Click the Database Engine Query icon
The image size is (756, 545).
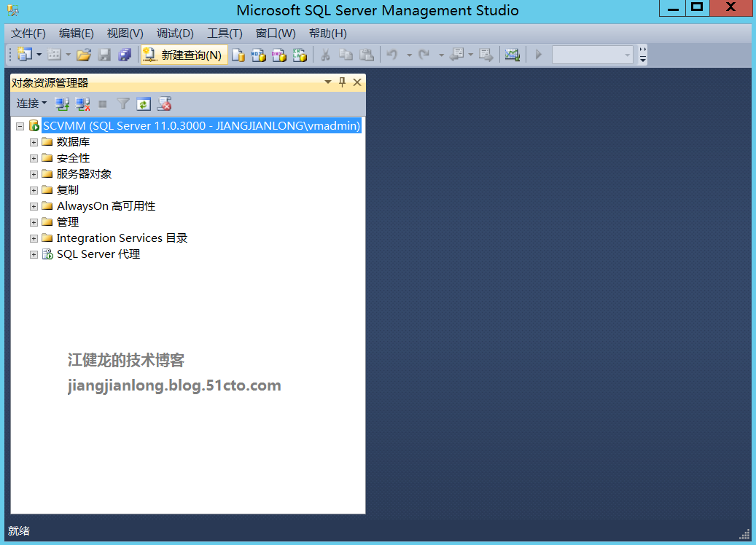238,55
